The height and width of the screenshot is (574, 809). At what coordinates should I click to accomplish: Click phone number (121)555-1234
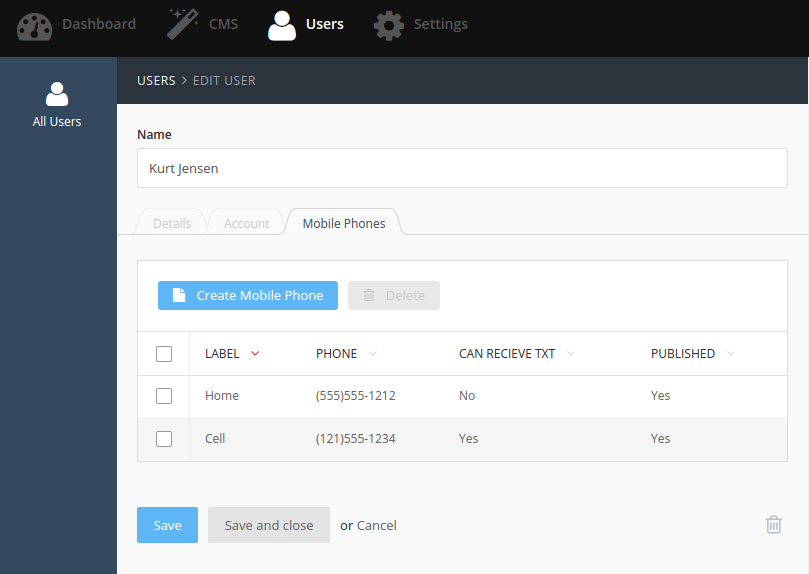pyautogui.click(x=355, y=438)
